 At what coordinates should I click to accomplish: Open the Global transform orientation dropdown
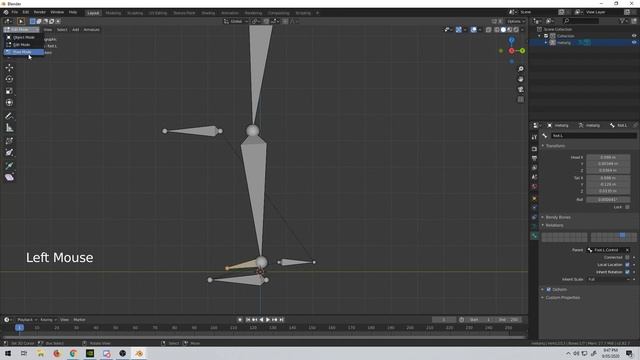click(x=236, y=21)
